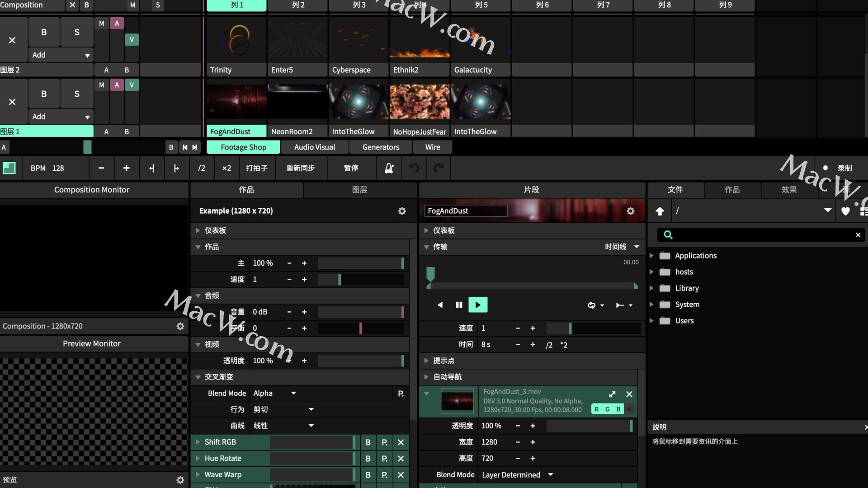Image resolution: width=868 pixels, height=488 pixels.
Task: Toggle bypass B on Hue Rotate effect
Action: tap(368, 459)
